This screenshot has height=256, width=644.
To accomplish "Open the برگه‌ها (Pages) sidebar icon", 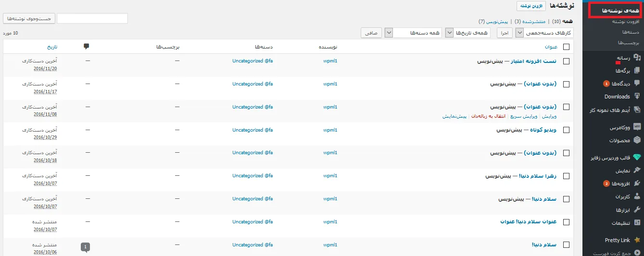I will pyautogui.click(x=637, y=71).
